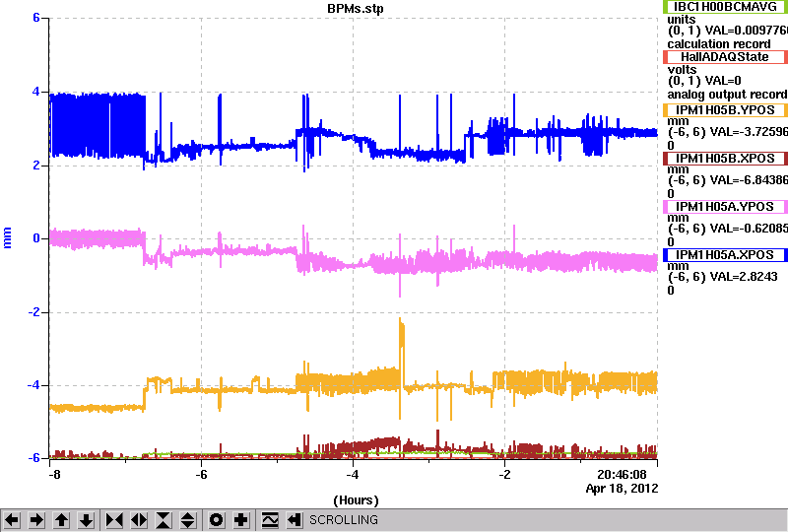This screenshot has width=788, height=532.
Task: Click the VAL=-0.62085 legend reading
Action: pyautogui.click(x=749, y=229)
